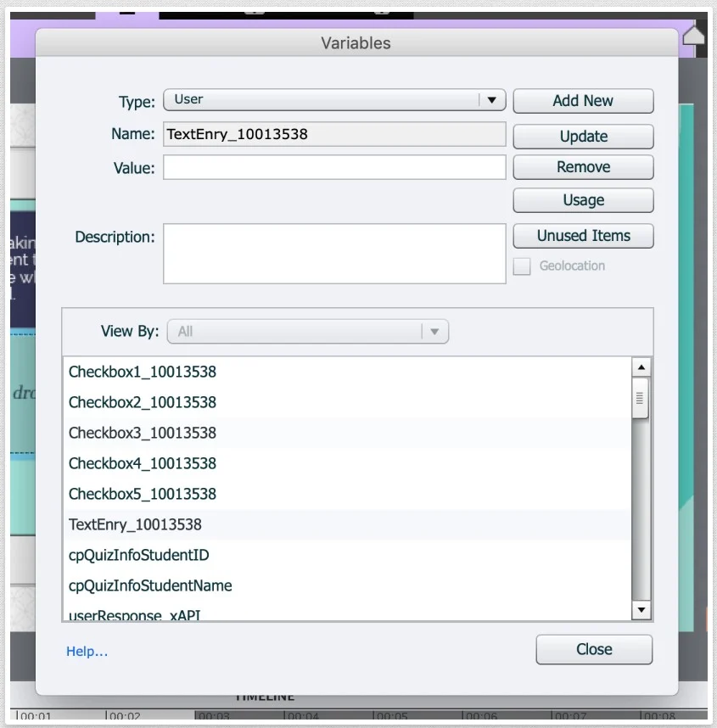717x728 pixels.
Task: Toggle the Geolocation checkbox
Action: pyautogui.click(x=522, y=266)
